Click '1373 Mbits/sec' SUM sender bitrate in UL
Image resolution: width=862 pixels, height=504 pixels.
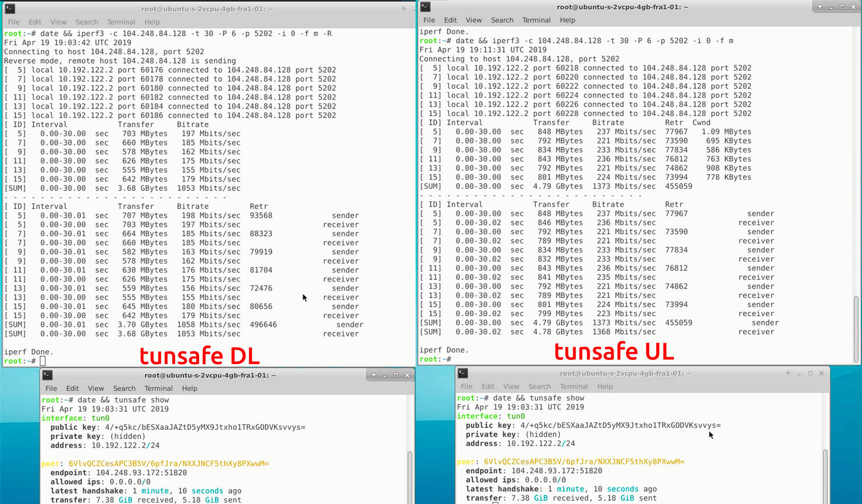pos(624,323)
